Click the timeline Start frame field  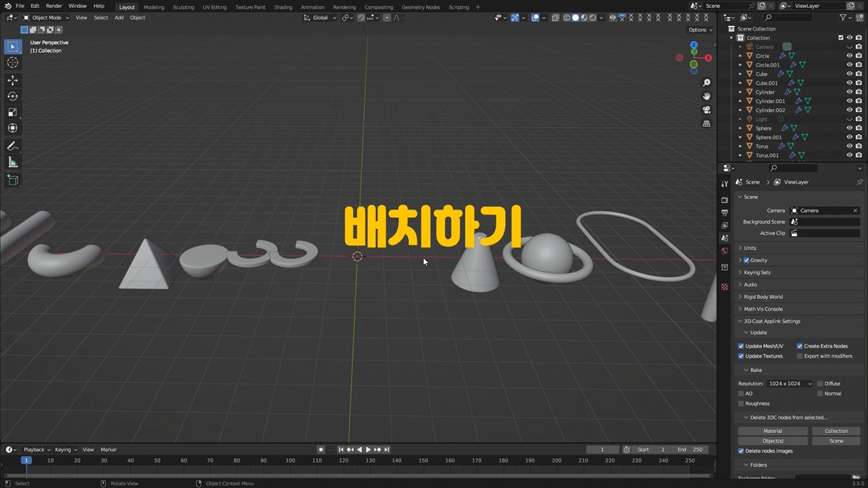click(651, 450)
